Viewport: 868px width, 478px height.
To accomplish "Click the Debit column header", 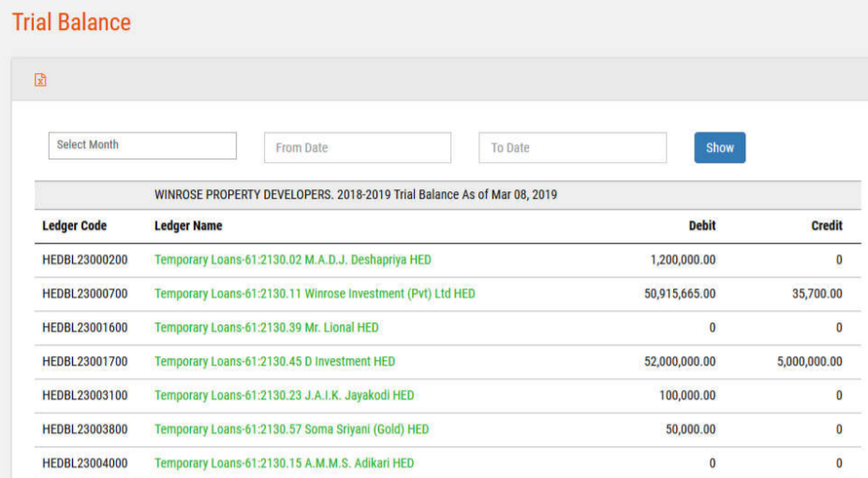I will 701,226.
